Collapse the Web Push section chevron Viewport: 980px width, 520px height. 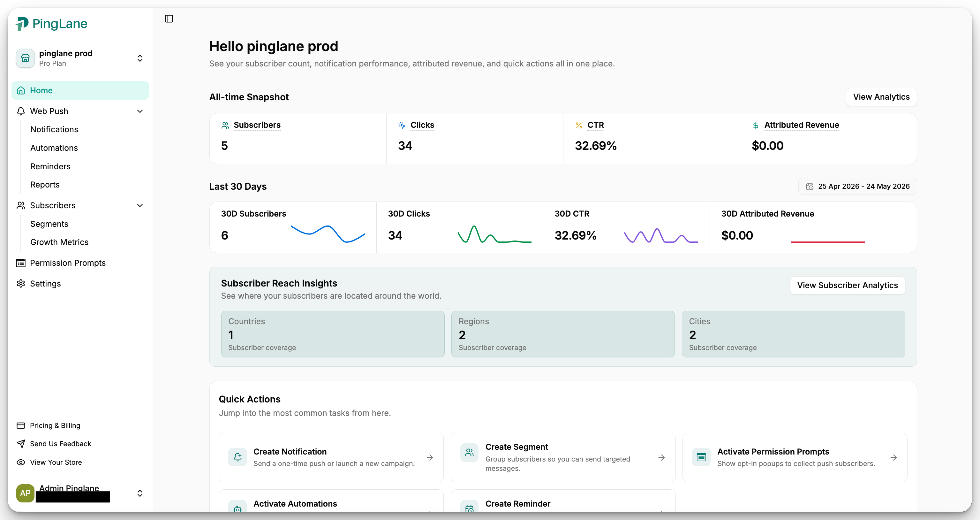click(140, 111)
